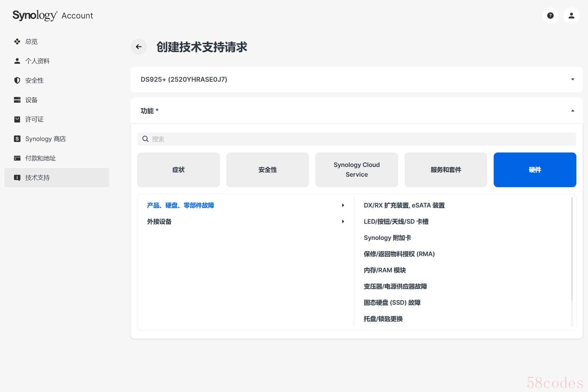588x392 pixels.
Task: Open 个人资料 in the sidebar
Action: click(x=57, y=61)
